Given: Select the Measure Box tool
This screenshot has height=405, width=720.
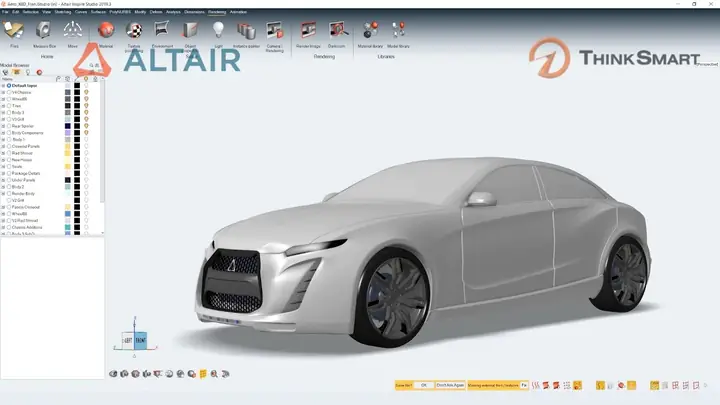Looking at the screenshot, I should (x=44, y=32).
